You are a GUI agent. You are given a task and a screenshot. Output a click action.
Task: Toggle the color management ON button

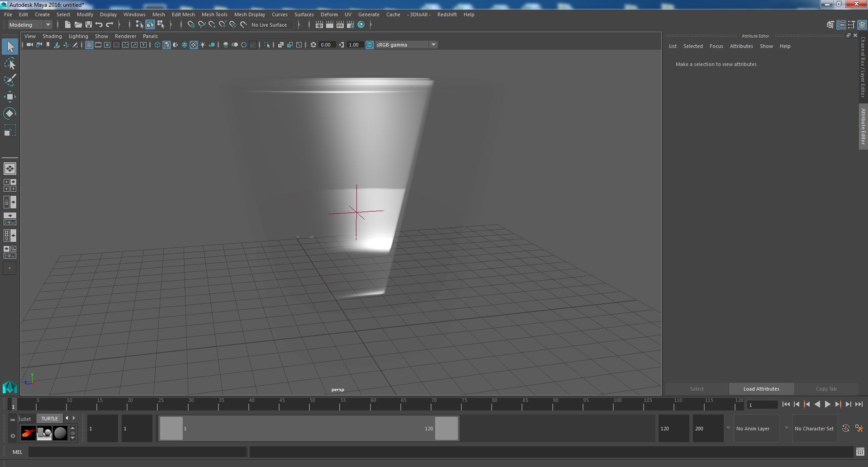pyautogui.click(x=370, y=45)
